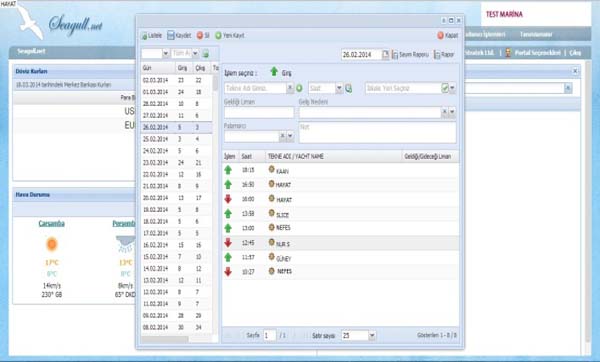Click the Çarşamba weather link
The width and height of the screenshot is (600, 362).
(51, 223)
